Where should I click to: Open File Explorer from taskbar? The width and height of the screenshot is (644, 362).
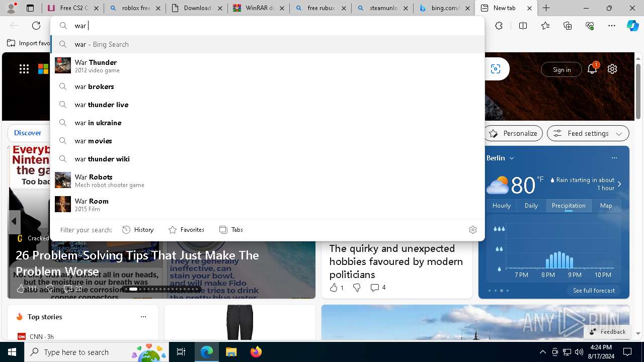click(x=231, y=352)
